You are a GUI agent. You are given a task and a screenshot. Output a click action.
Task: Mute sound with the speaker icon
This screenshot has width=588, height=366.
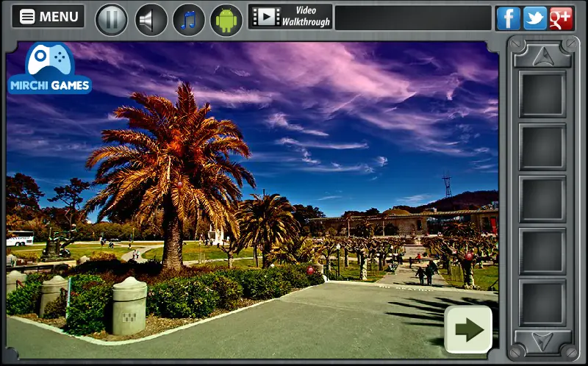point(151,20)
